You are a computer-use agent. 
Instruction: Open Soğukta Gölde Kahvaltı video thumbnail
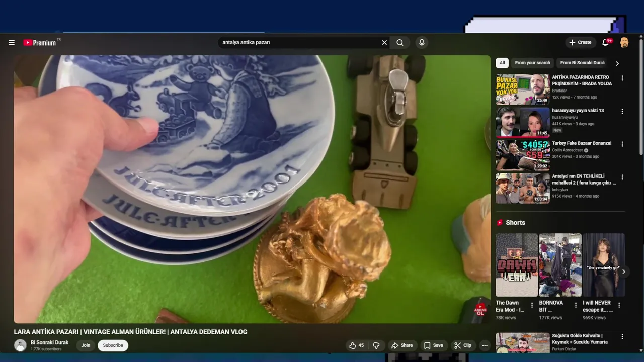pyautogui.click(x=523, y=343)
